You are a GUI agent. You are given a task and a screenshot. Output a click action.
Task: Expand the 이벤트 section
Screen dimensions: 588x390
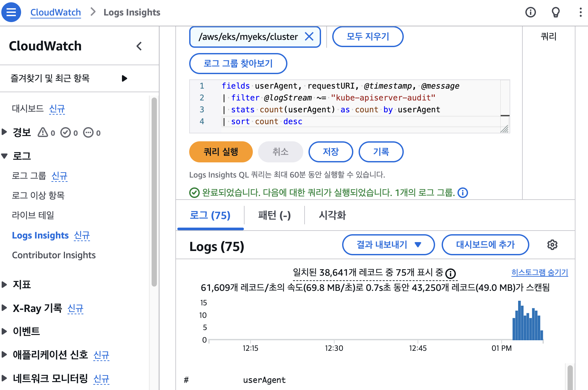pos(4,331)
